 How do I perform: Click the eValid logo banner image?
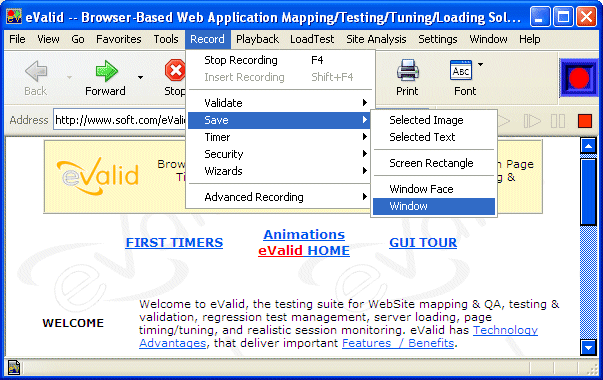97,176
